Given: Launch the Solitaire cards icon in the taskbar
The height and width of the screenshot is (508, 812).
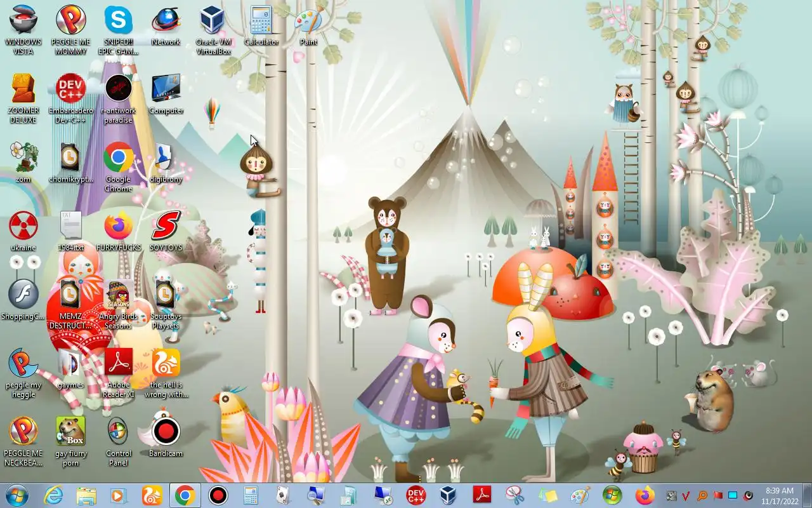Looking at the screenshot, I should click(284, 495).
